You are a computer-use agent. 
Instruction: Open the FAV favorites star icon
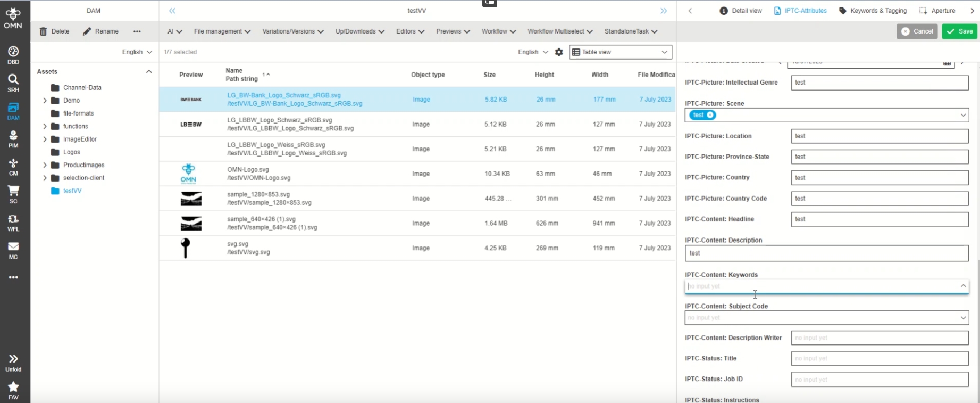pyautogui.click(x=13, y=390)
